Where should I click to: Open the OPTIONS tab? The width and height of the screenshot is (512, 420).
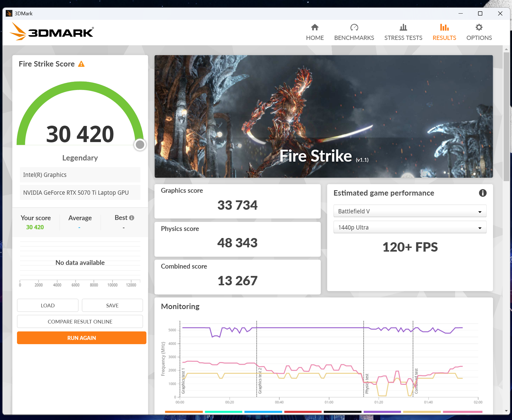pos(479,32)
